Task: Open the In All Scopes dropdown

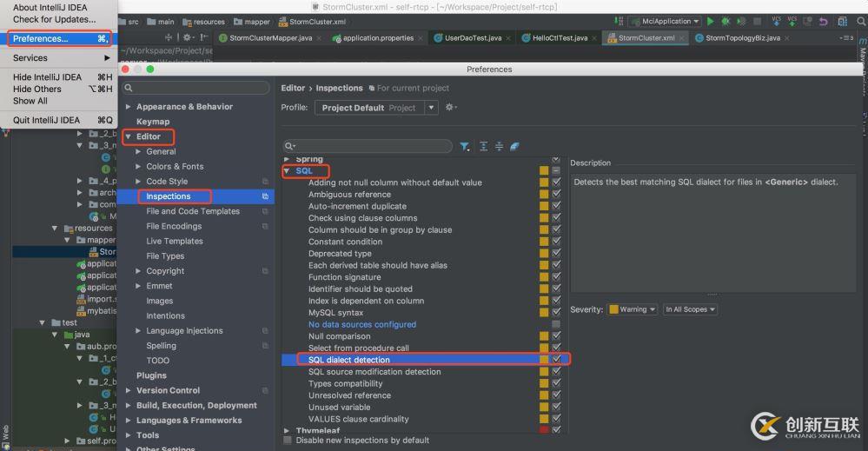Action: tap(690, 309)
